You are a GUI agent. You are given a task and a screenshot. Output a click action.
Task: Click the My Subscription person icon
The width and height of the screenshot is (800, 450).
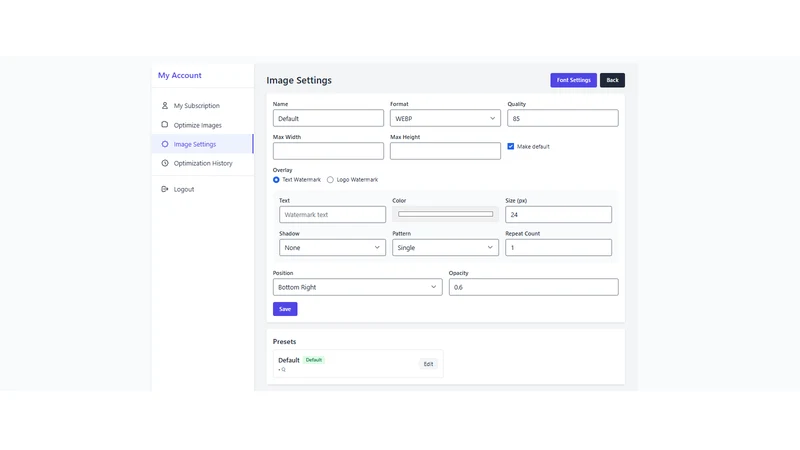point(165,106)
